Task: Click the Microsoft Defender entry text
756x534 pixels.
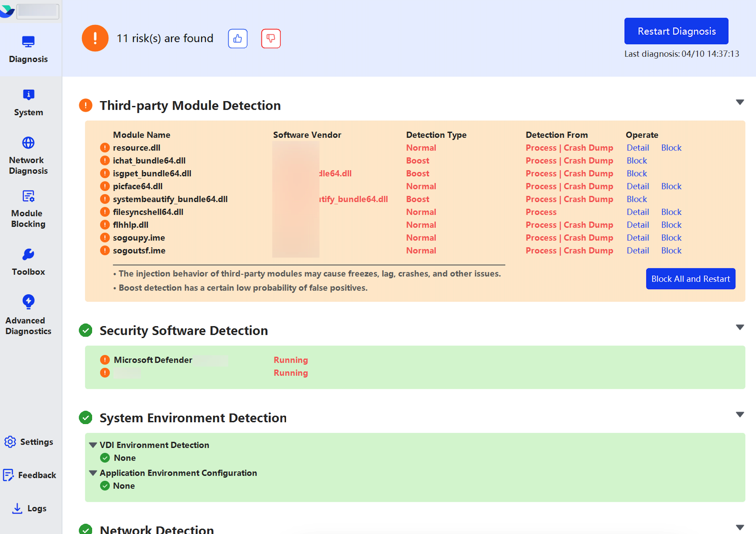Action: coord(153,360)
